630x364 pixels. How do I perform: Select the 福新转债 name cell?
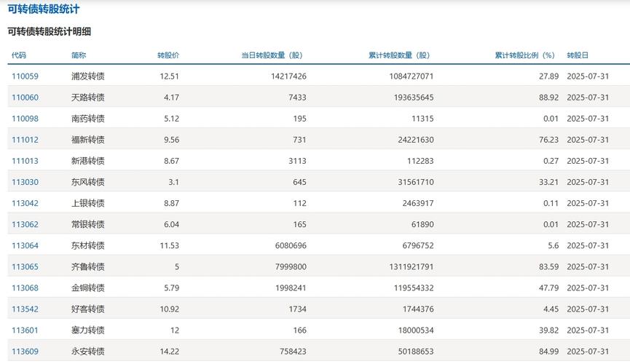click(x=88, y=140)
